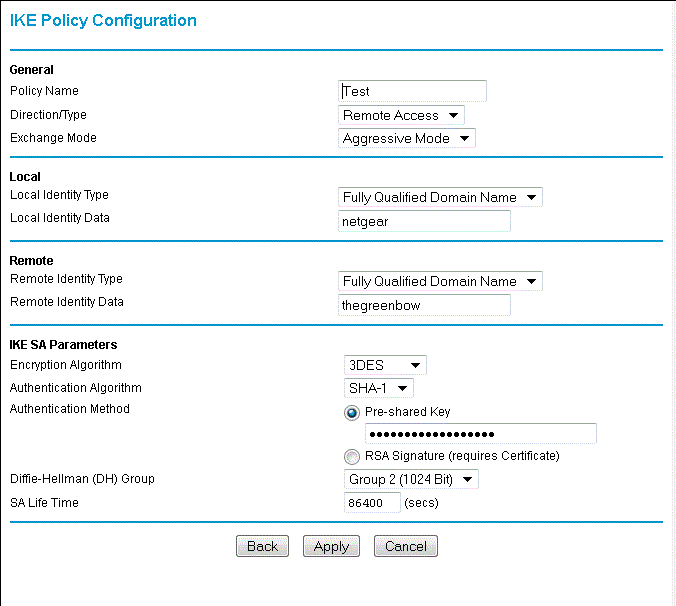Open the Remote Identity Type dropdown

(440, 281)
